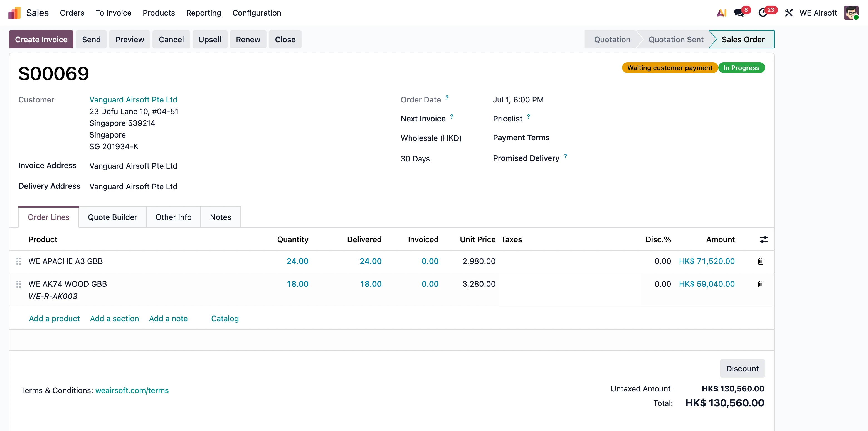Click the Discount button
The height and width of the screenshot is (431, 868).
coord(742,369)
